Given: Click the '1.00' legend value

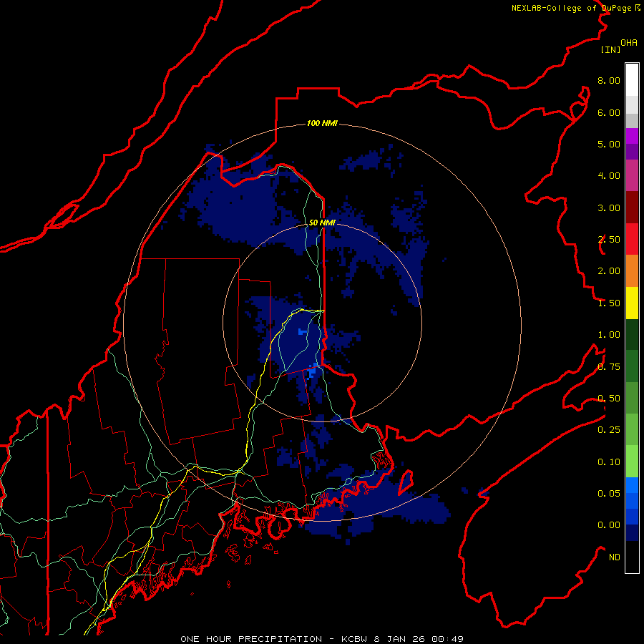Looking at the screenshot, I should tap(609, 335).
